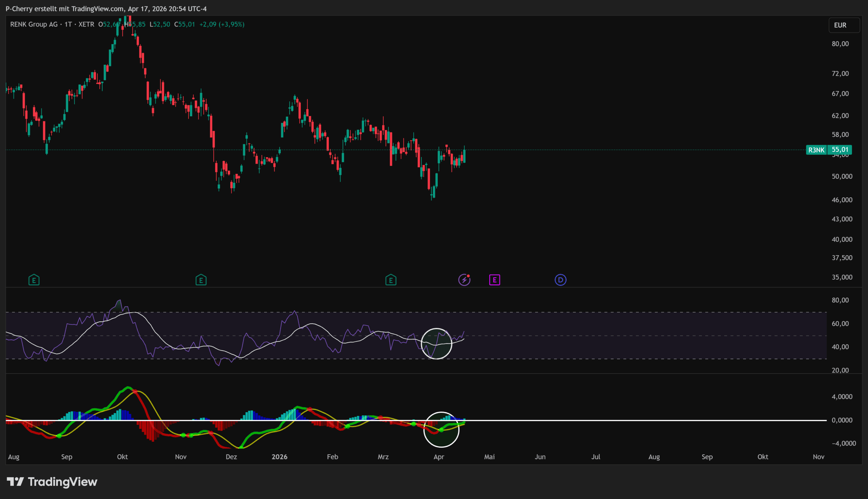Open the purple lightning news marker
868x499 pixels.
(x=464, y=280)
